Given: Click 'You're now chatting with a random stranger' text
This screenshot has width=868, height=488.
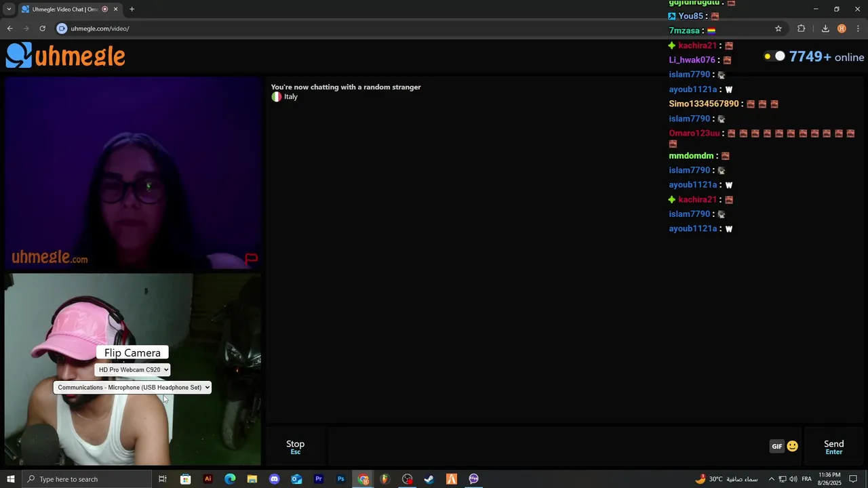Looking at the screenshot, I should 346,87.
